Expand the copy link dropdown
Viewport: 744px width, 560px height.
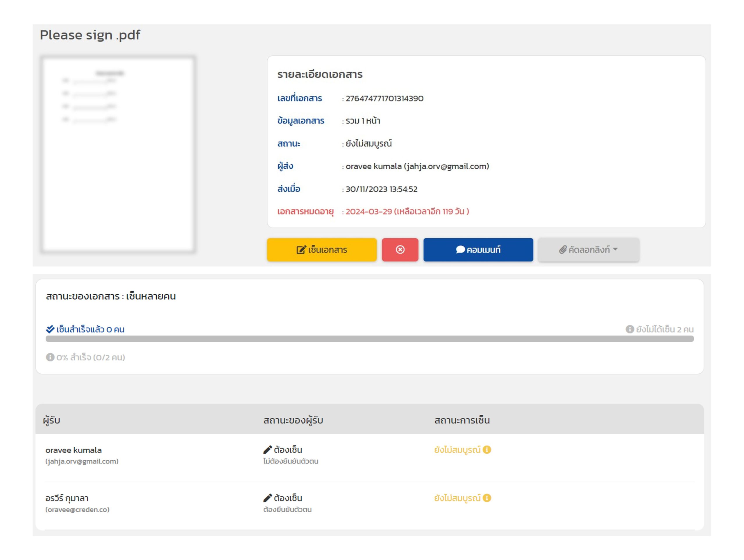point(588,250)
